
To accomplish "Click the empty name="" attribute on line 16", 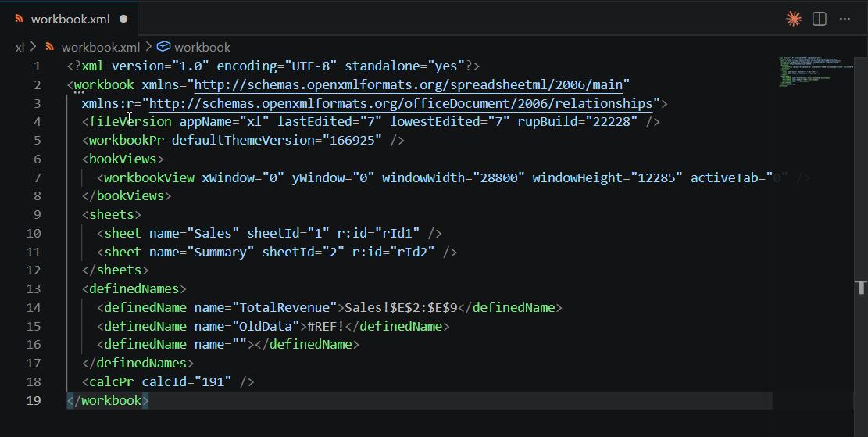I will (x=220, y=345).
